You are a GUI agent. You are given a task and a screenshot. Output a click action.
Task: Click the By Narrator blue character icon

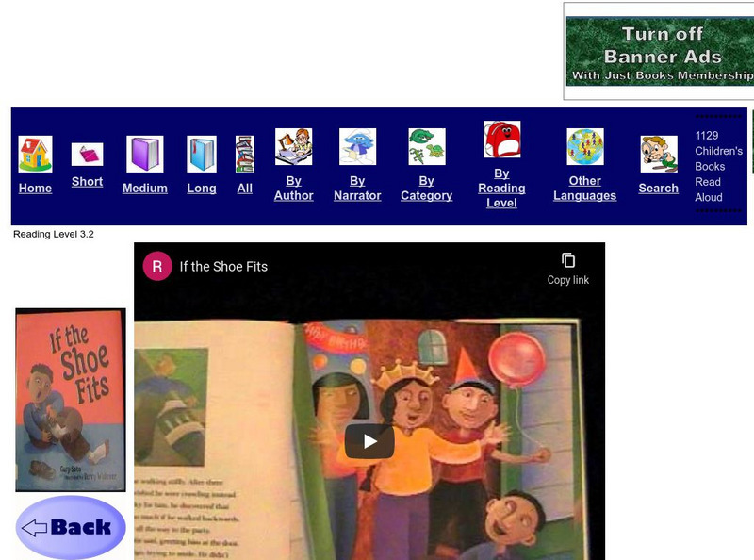click(x=358, y=147)
